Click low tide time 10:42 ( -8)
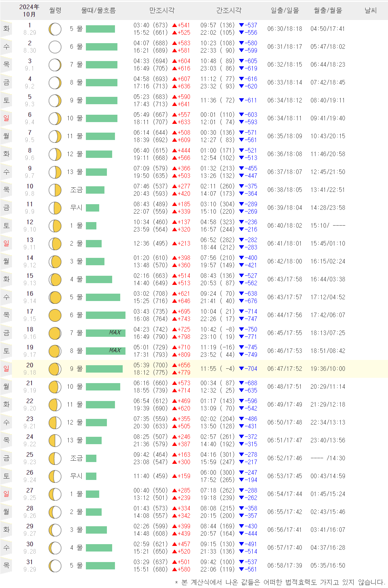Image resolution: width=388 pixels, height=588 pixels. tap(218, 329)
